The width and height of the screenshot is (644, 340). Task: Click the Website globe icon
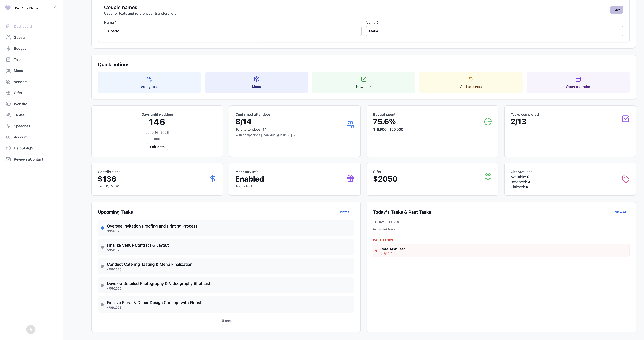8,104
